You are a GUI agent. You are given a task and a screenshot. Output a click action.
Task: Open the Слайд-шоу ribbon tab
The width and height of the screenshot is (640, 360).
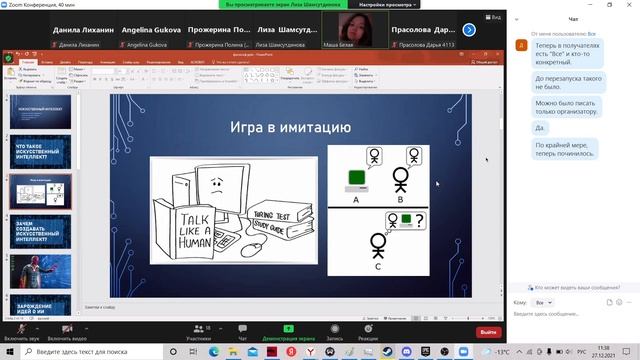(131, 62)
